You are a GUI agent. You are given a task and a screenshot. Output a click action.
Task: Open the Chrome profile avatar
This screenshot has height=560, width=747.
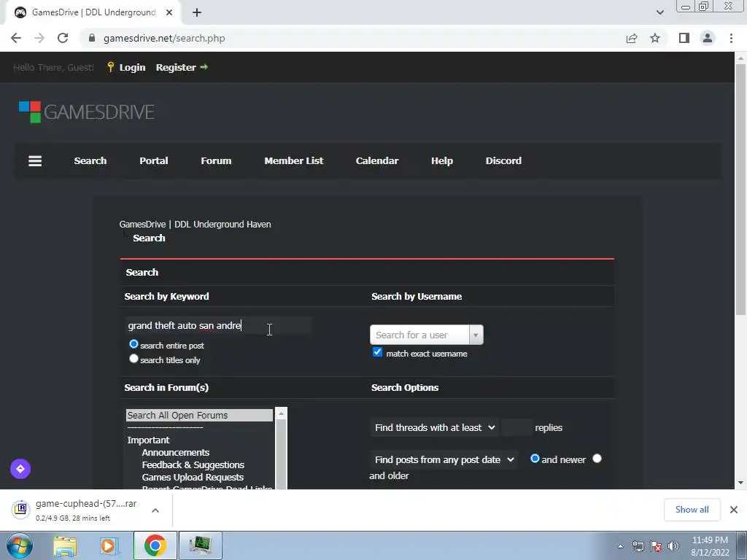pyautogui.click(x=708, y=38)
